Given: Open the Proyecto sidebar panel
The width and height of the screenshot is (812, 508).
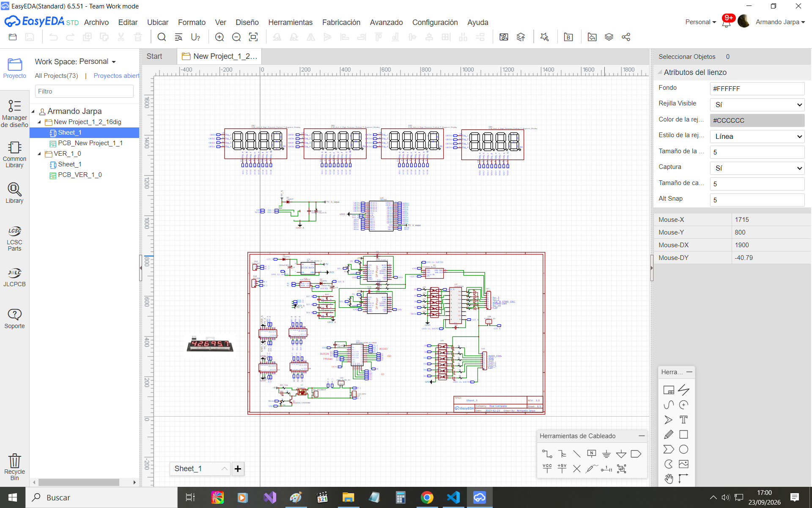Looking at the screenshot, I should click(14, 69).
